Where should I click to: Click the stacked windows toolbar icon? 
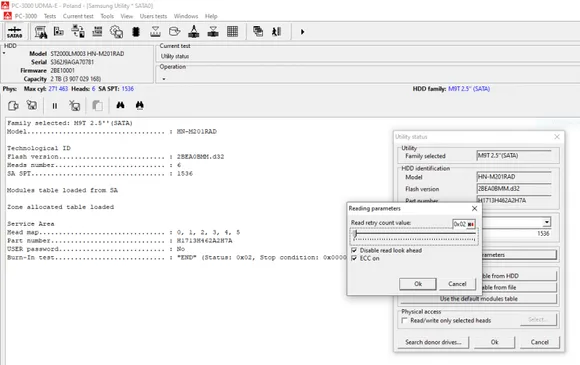pyautogui.click(x=258, y=32)
